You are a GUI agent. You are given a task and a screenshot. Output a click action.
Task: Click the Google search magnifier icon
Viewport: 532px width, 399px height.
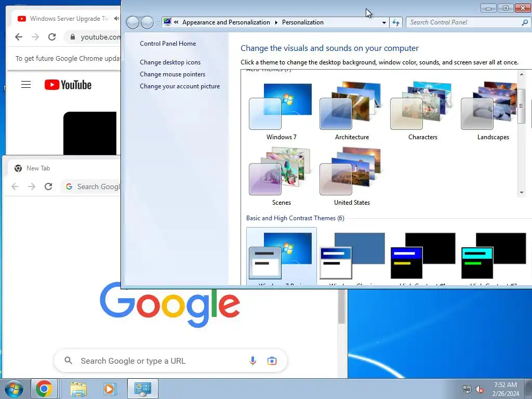(68, 361)
